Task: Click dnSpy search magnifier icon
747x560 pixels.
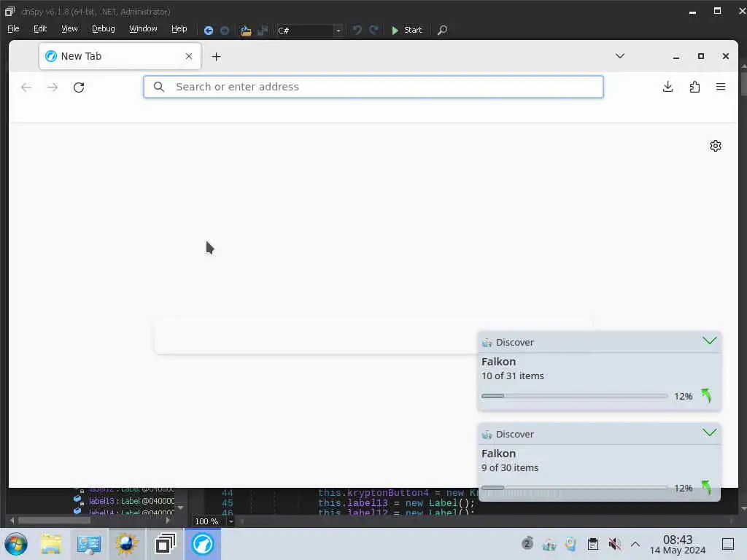Action: (442, 30)
